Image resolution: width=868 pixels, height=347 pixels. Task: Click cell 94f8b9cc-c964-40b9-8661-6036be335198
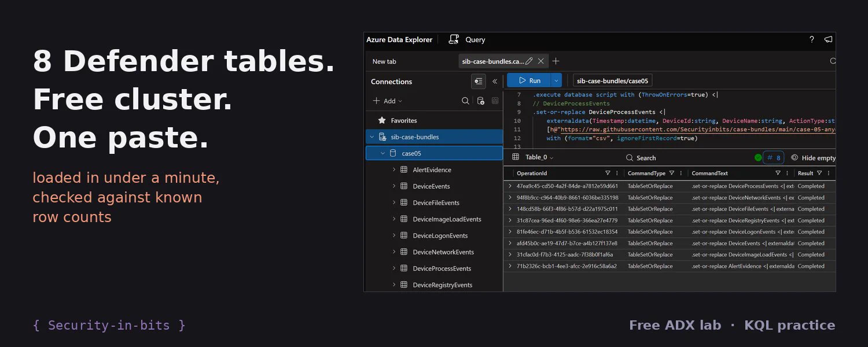click(567, 198)
